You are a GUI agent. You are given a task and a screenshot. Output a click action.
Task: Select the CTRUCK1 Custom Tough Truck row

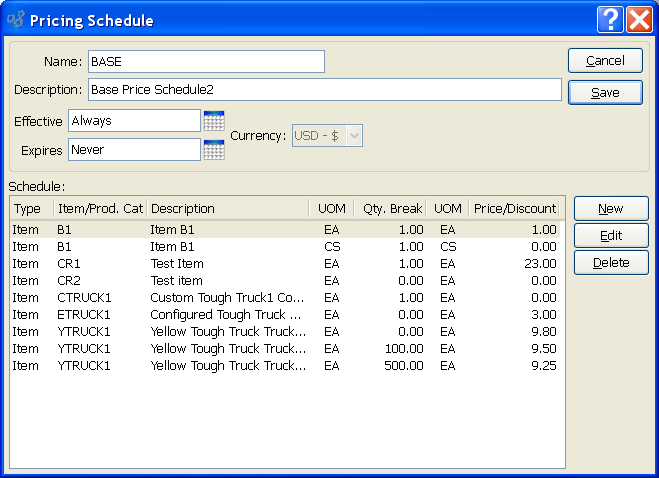click(285, 298)
